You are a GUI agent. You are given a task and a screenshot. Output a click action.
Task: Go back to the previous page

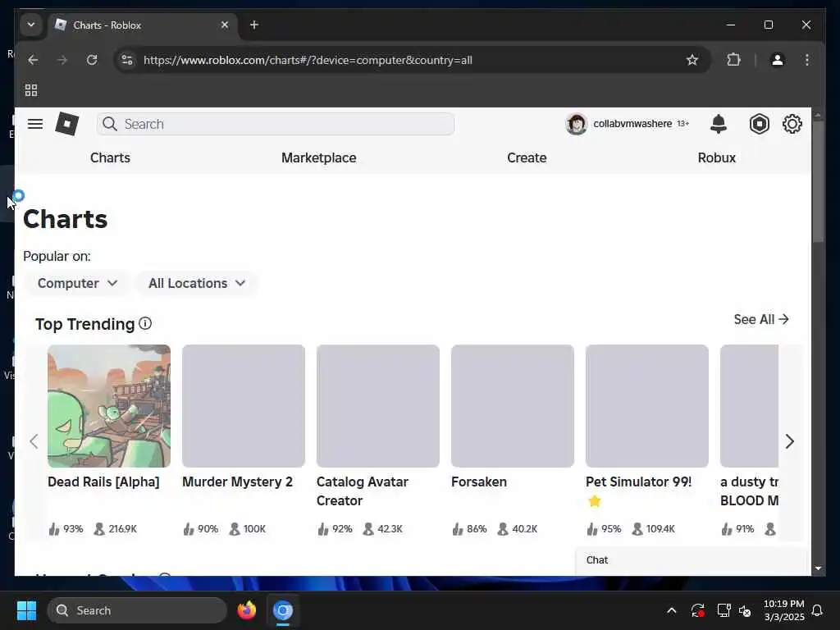(33, 60)
